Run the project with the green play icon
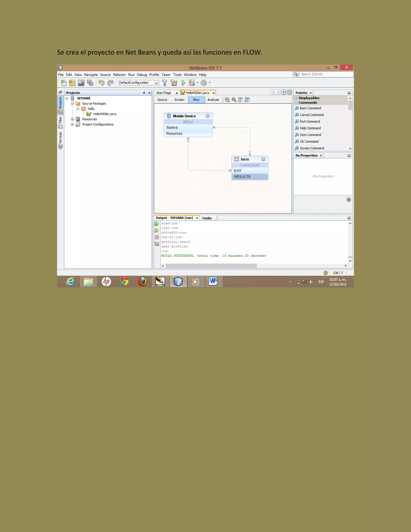This screenshot has height=532, width=411. click(x=183, y=83)
